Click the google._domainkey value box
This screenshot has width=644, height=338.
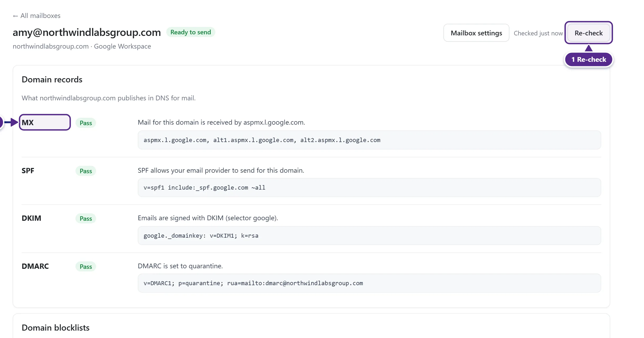(369, 236)
